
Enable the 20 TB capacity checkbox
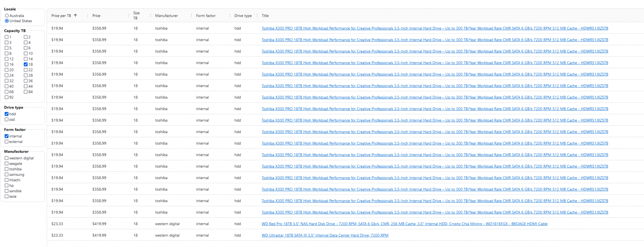[x=6, y=70]
